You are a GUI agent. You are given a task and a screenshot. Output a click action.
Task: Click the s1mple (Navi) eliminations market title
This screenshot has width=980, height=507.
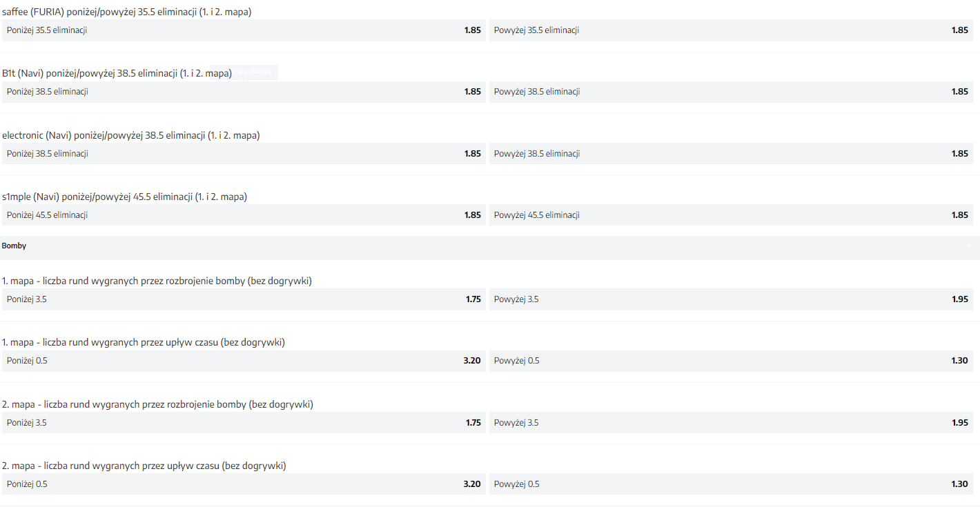(x=124, y=197)
